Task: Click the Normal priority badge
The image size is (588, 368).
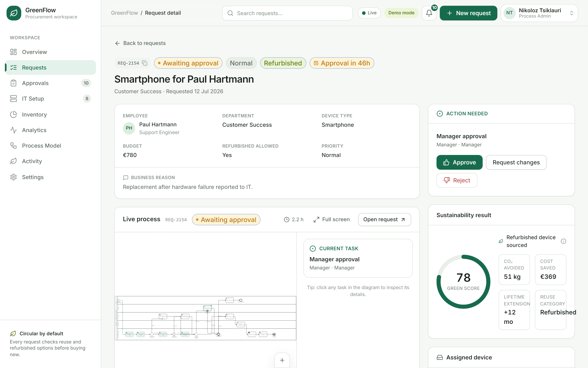Action: pos(241,63)
